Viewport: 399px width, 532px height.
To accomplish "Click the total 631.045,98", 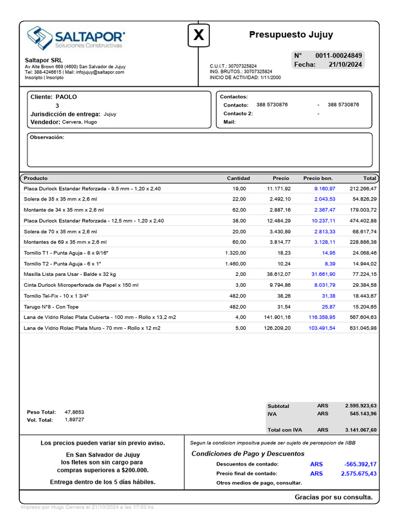I will pyautogui.click(x=363, y=328).
